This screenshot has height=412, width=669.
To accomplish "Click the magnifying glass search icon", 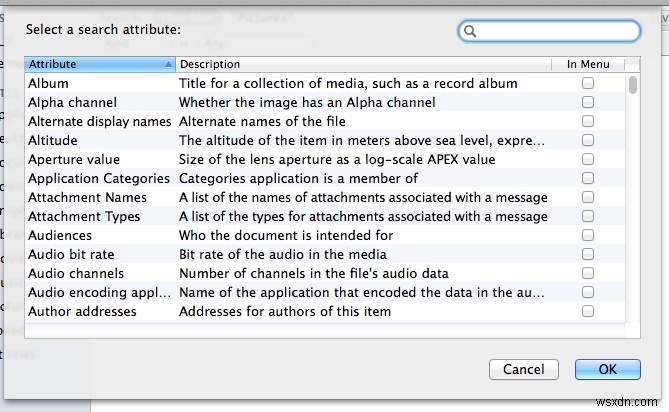I will tap(470, 32).
